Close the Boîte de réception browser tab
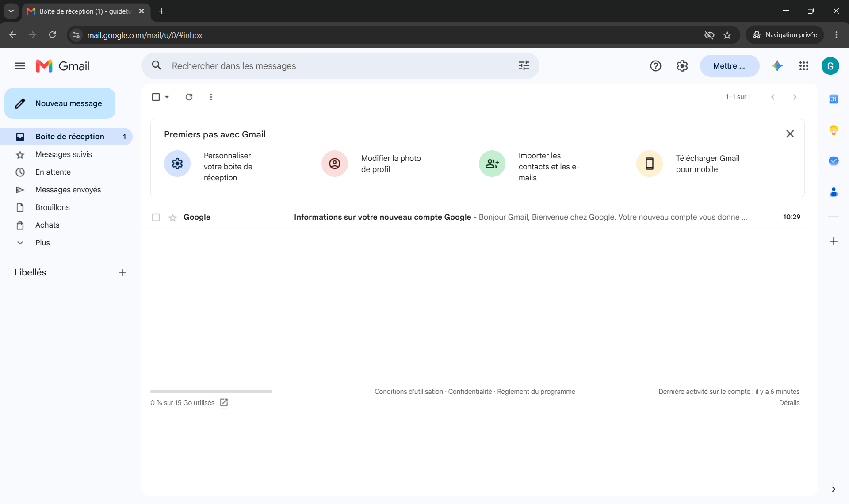Image resolution: width=849 pixels, height=504 pixels. 141,11
